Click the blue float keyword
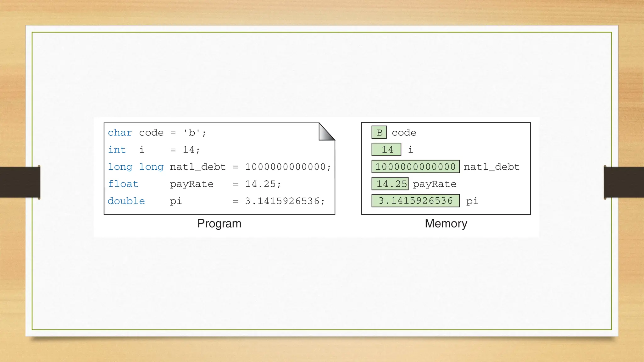The width and height of the screenshot is (644, 362). click(x=123, y=184)
